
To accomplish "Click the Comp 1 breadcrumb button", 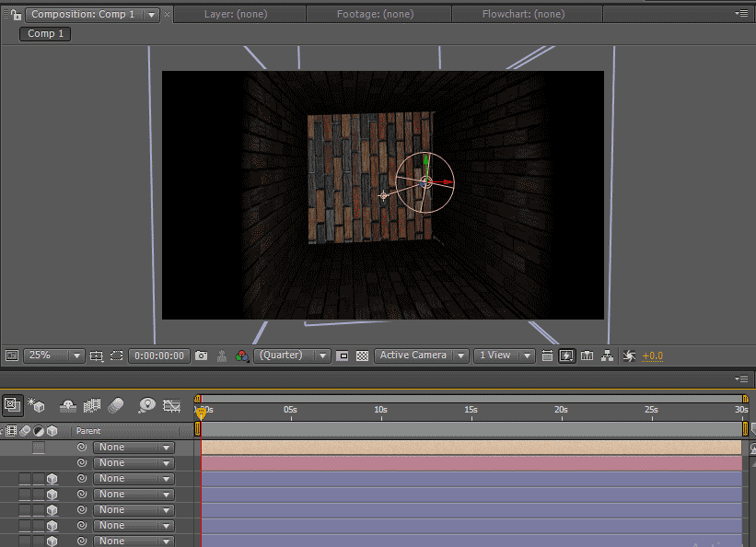I will click(x=45, y=33).
